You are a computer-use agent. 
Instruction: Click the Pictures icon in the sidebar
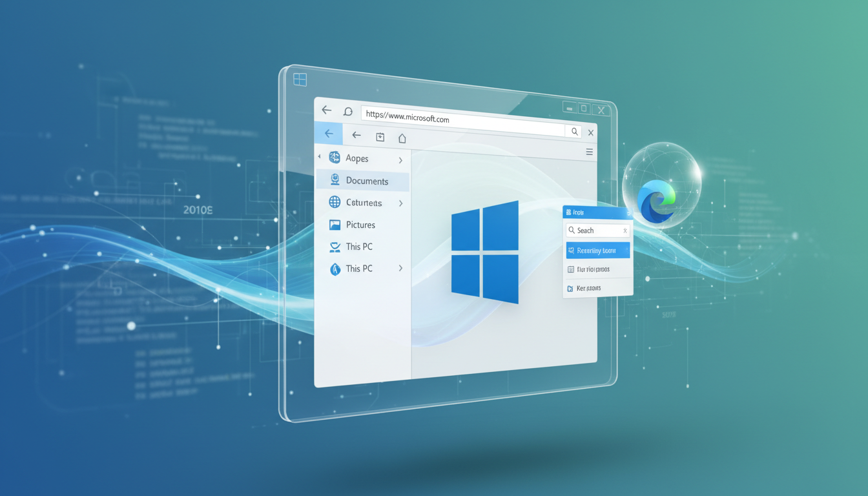click(334, 224)
